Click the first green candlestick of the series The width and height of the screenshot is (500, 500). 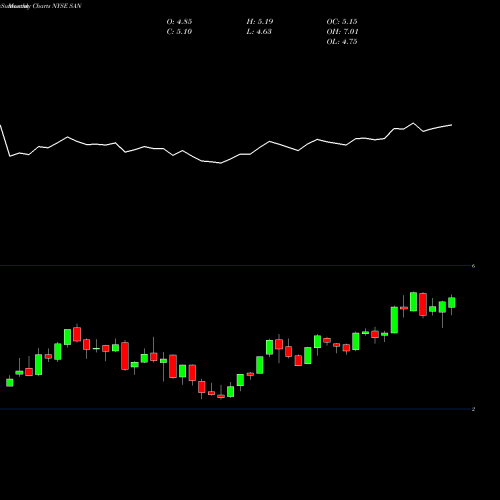click(10, 382)
